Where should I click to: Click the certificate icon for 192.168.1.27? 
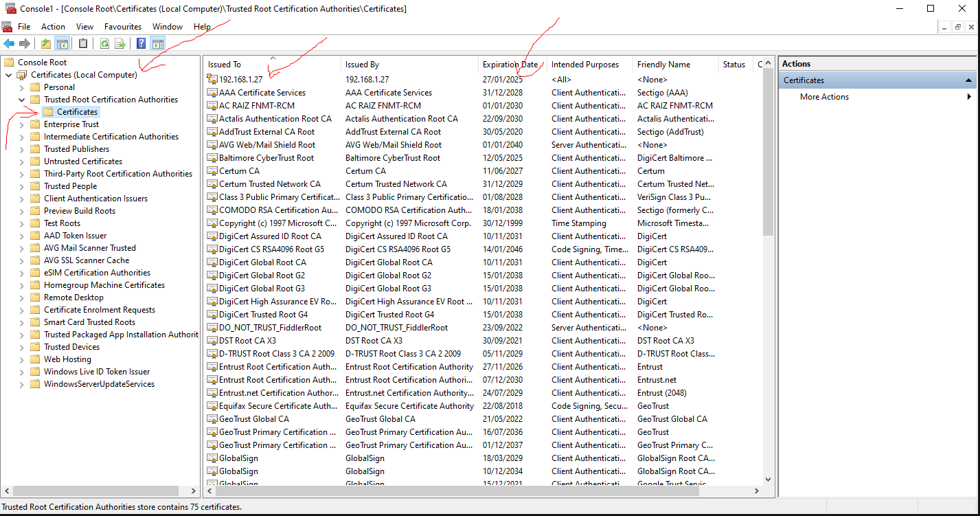pos(212,80)
